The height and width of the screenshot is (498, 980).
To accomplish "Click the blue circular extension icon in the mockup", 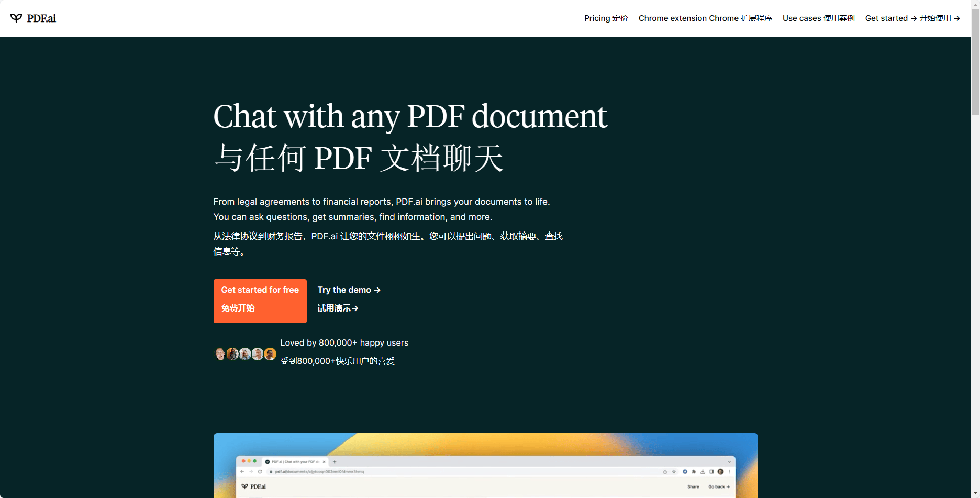I will (x=685, y=472).
